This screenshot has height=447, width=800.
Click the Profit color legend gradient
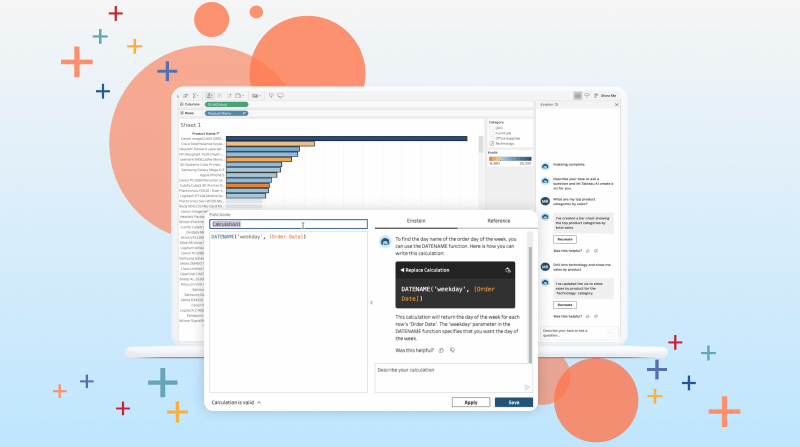click(x=508, y=159)
